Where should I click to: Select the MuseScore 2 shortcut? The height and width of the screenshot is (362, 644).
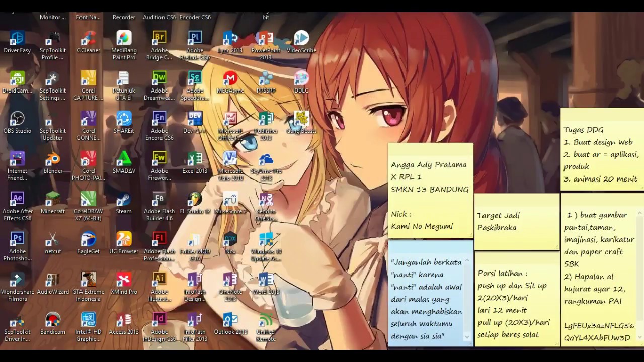point(230,203)
